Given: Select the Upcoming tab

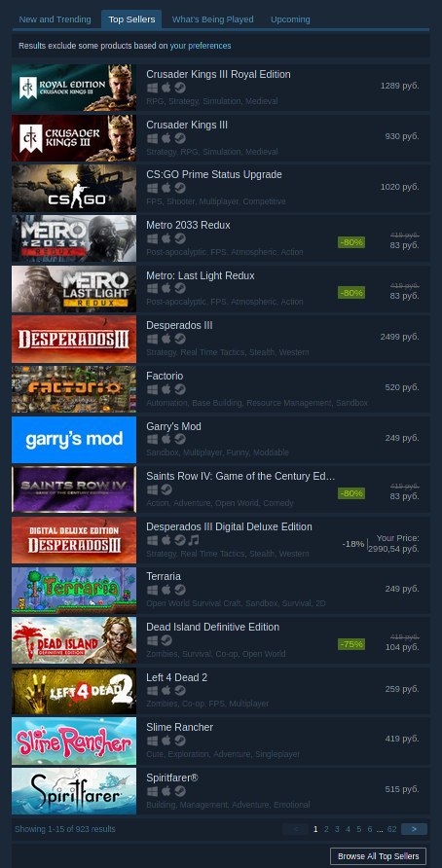Looking at the screenshot, I should [x=290, y=19].
